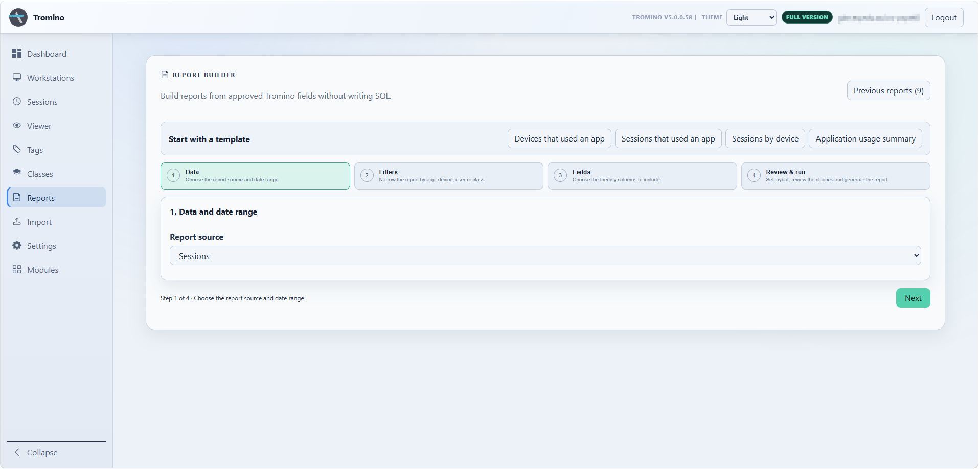Click the Tromino logo icon

pyautogui.click(x=18, y=17)
